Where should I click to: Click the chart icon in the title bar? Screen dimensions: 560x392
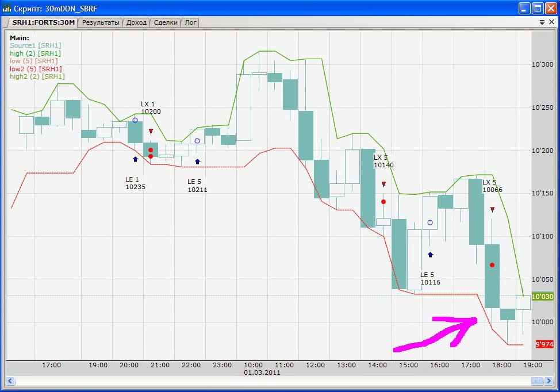pyautogui.click(x=6, y=8)
